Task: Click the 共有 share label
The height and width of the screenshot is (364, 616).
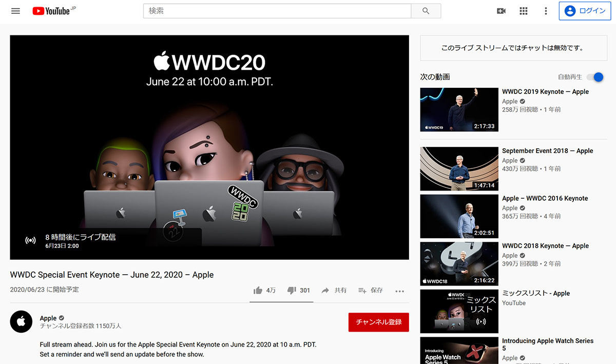Action: pyautogui.click(x=340, y=291)
